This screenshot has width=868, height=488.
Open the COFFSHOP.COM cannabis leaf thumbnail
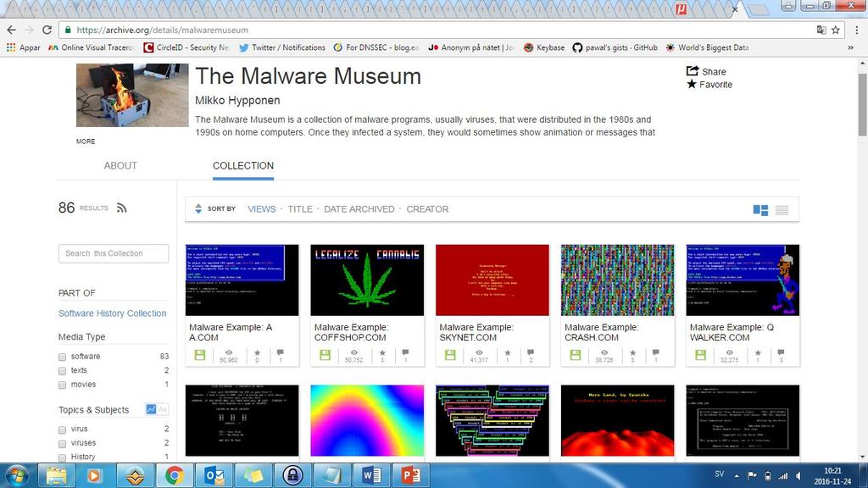(367, 280)
